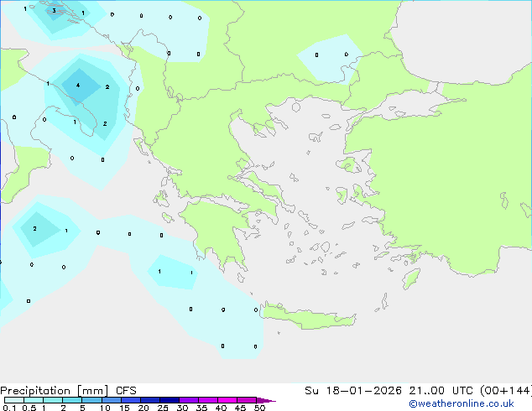The image size is (532, 411).
Task: Pick the 1–2 mm legend color swatch
Action: 53,400
